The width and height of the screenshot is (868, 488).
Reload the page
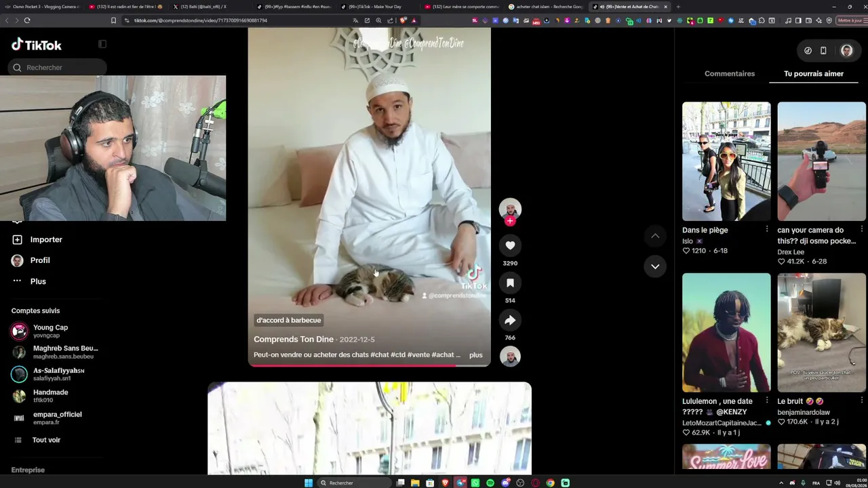coord(27,20)
